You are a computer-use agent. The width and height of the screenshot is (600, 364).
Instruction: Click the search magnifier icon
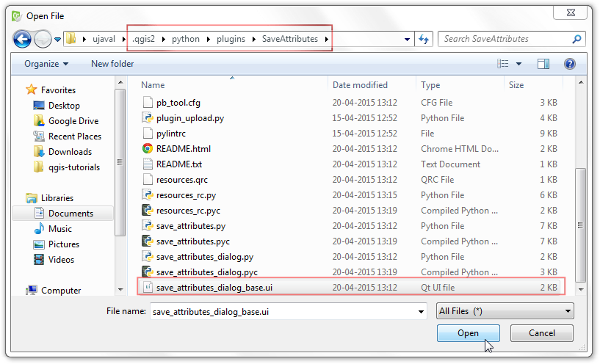[576, 39]
